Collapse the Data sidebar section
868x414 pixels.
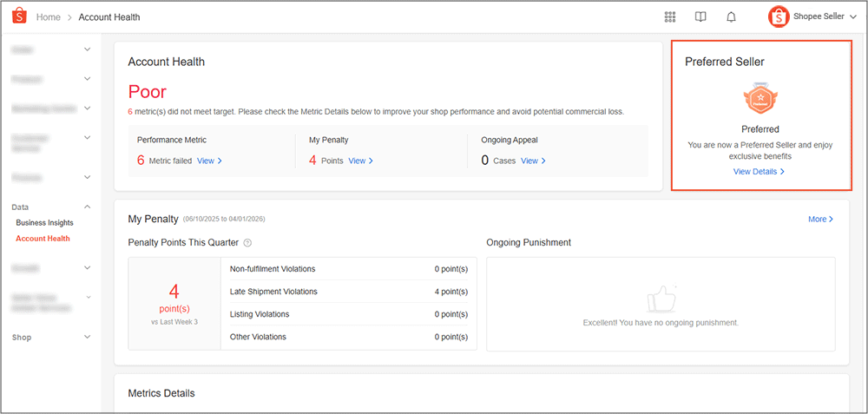87,207
